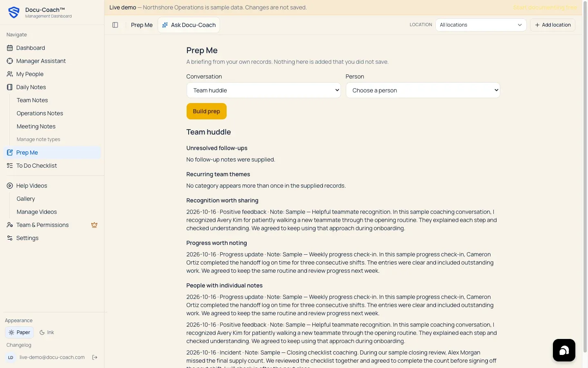The image size is (588, 368).
Task: Open Meeting Notes in sidebar
Action: (36, 126)
